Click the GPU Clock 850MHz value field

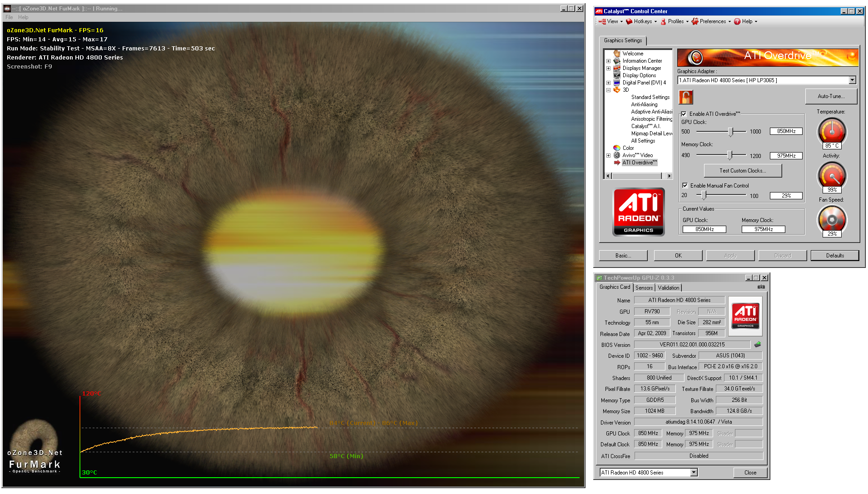(x=786, y=131)
